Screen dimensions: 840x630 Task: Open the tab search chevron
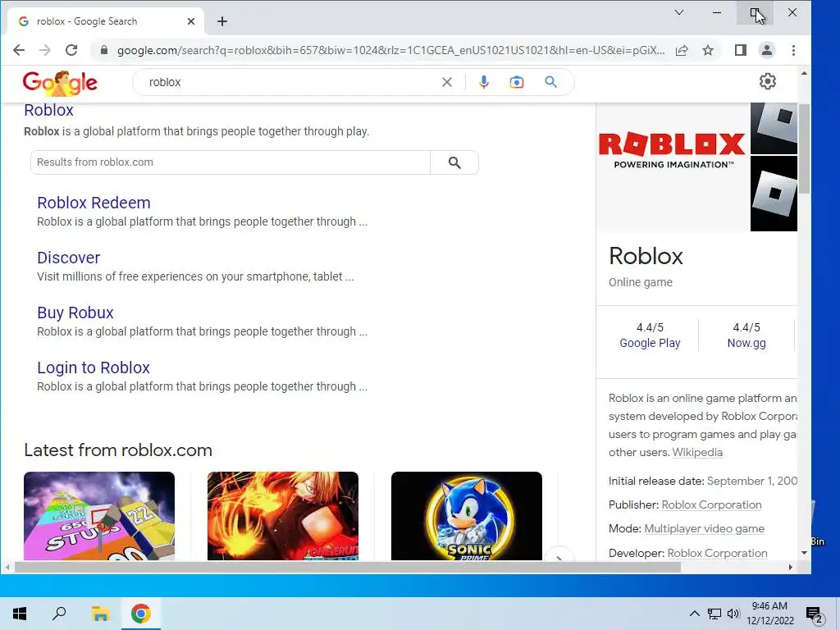[x=678, y=12]
